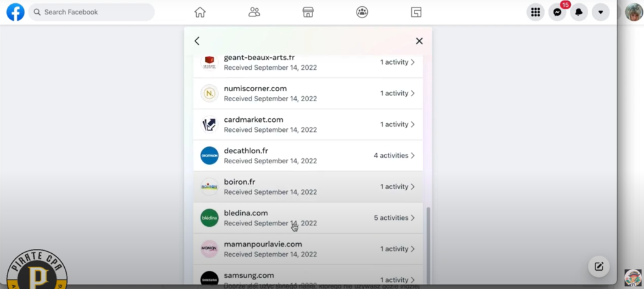The width and height of the screenshot is (644, 289).
Task: Expand cardmarket.com activity chevron
Action: point(413,124)
